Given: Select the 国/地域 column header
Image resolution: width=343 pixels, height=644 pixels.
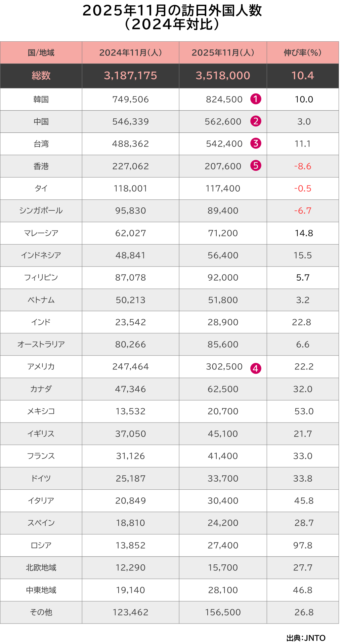Looking at the screenshot, I should pos(41,53).
